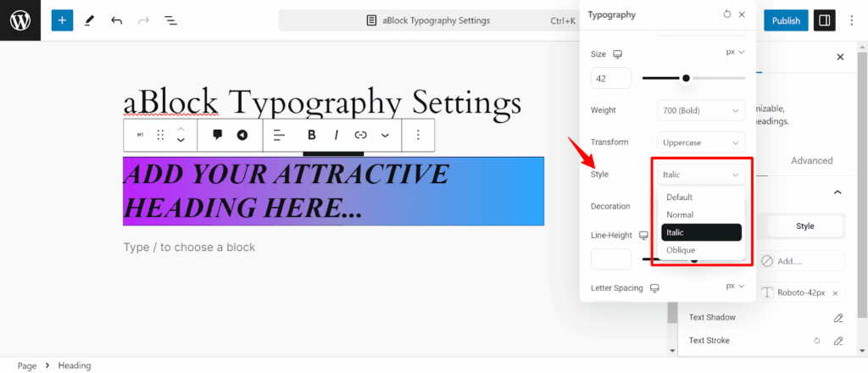Choose Italic font style option
This screenshot has width=868, height=373.
(x=701, y=232)
